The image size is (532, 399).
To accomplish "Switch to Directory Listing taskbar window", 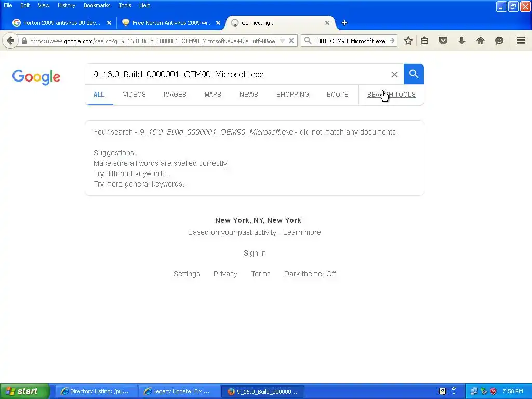I will coord(96,392).
